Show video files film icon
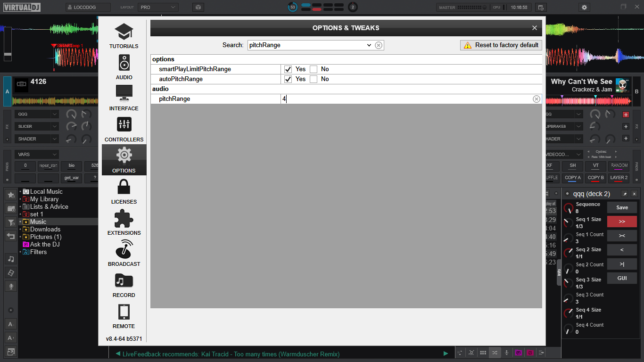Screen dimensions: 644x362 11,272
